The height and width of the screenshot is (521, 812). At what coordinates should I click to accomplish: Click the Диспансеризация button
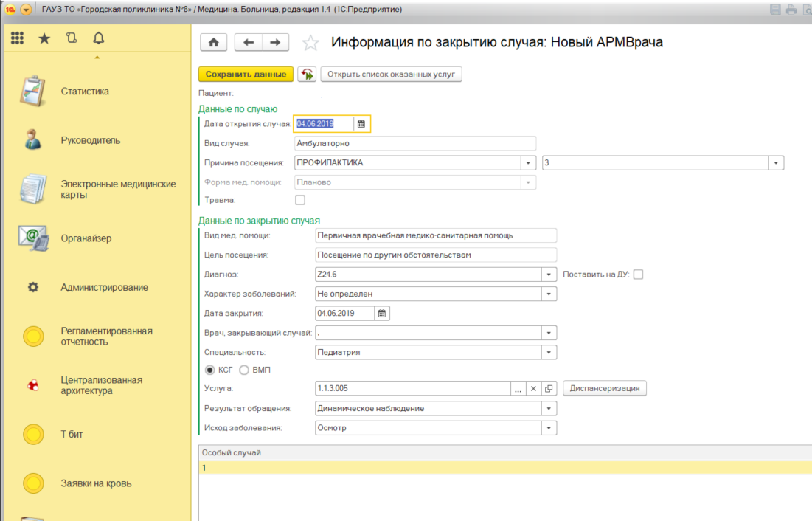point(604,388)
